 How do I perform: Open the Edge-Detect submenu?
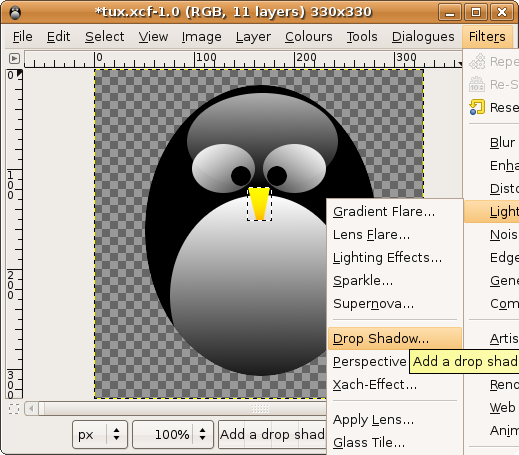point(492,258)
